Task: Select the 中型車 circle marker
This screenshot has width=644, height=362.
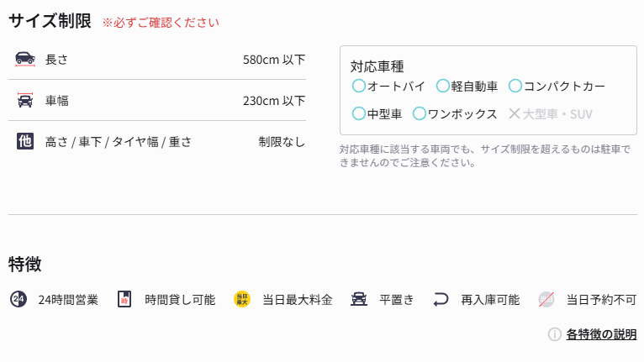Action: (x=359, y=113)
